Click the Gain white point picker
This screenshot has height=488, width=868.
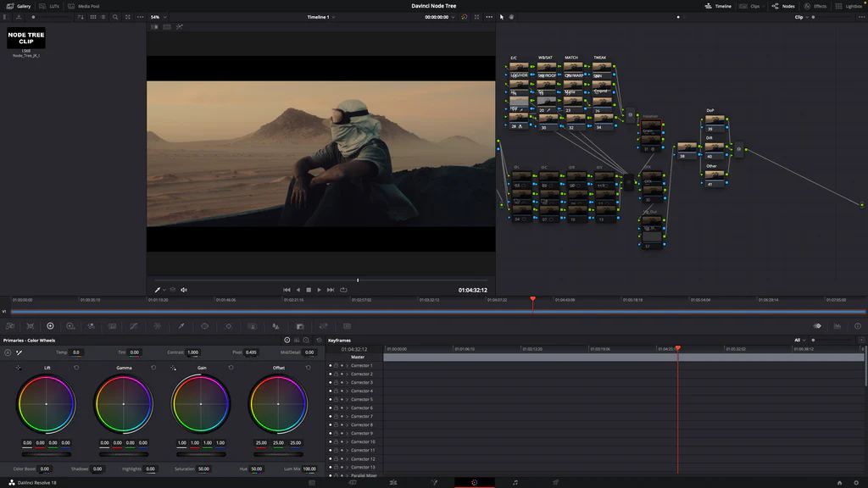click(x=173, y=368)
